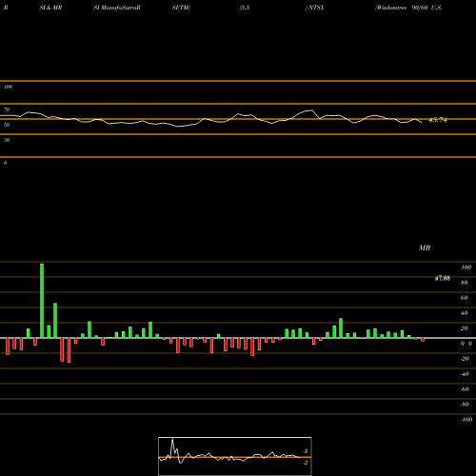This screenshot has height=476, width=476.
Task: Click the 80 label on MR axis
Action: coord(465,283)
